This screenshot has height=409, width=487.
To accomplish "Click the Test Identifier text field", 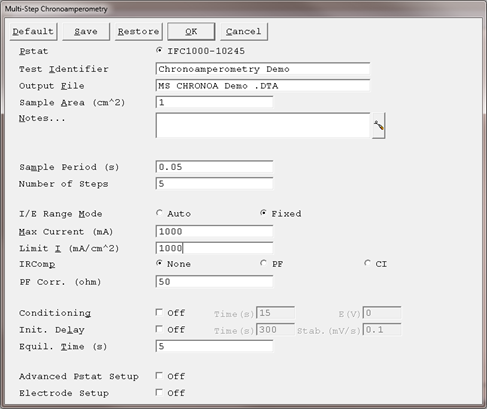I will 263,69.
